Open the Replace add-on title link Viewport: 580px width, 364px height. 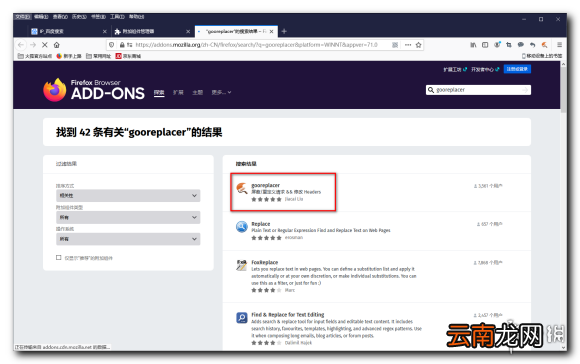click(261, 223)
